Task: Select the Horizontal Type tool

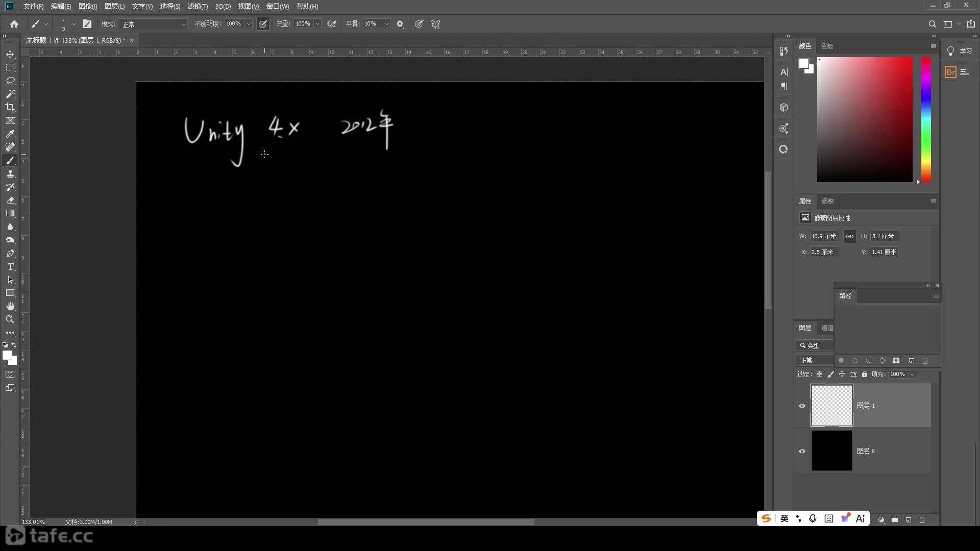Action: pyautogui.click(x=10, y=266)
